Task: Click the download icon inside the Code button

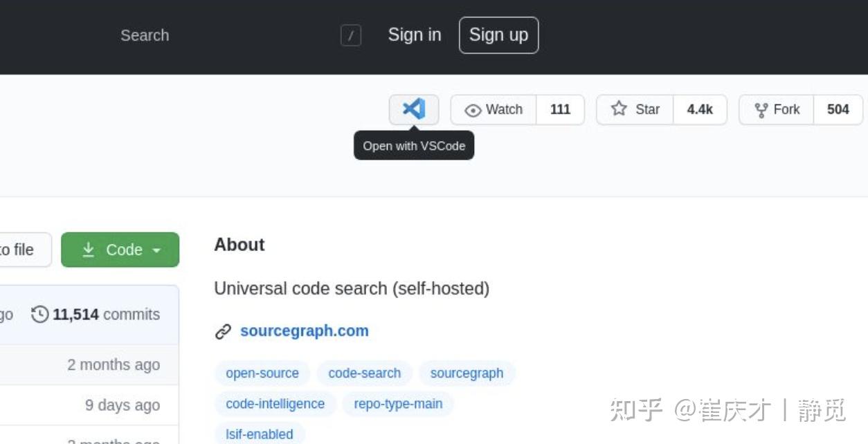Action: tap(89, 250)
